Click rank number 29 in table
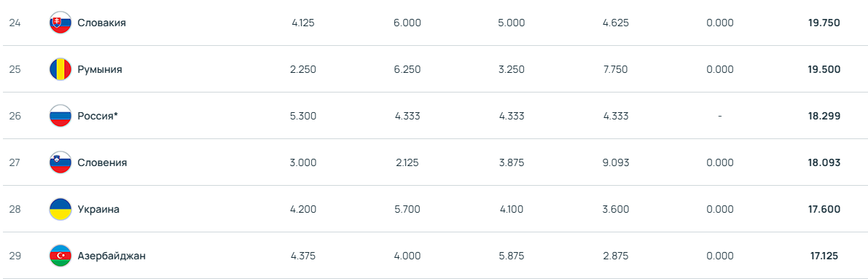 (x=15, y=256)
